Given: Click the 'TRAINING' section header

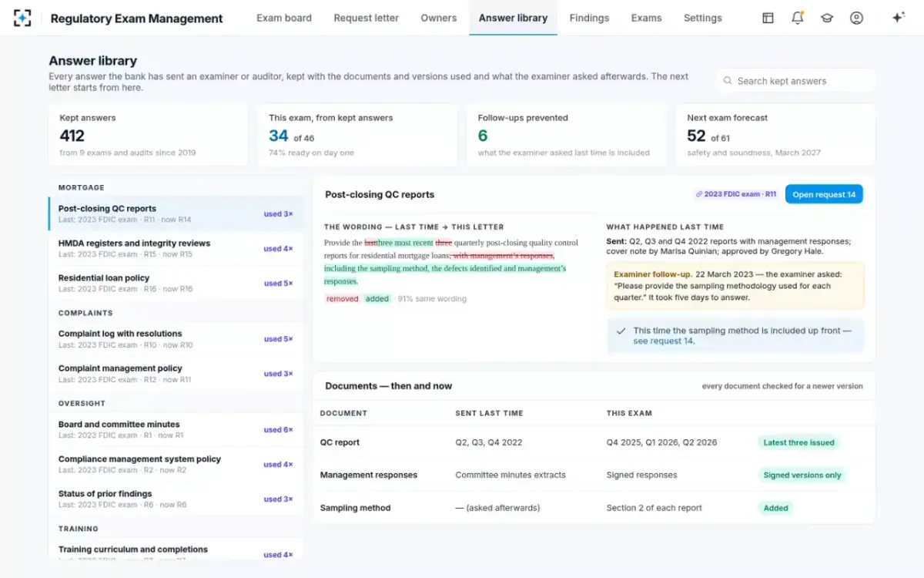Looking at the screenshot, I should point(79,529).
